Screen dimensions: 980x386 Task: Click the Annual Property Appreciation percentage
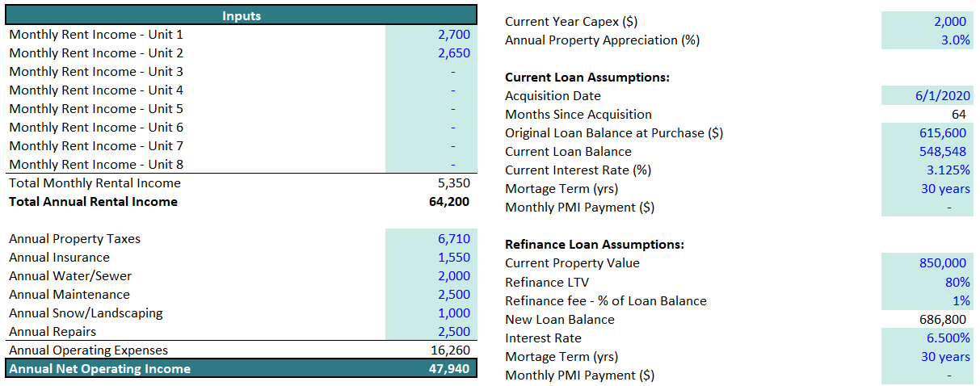pos(927,40)
